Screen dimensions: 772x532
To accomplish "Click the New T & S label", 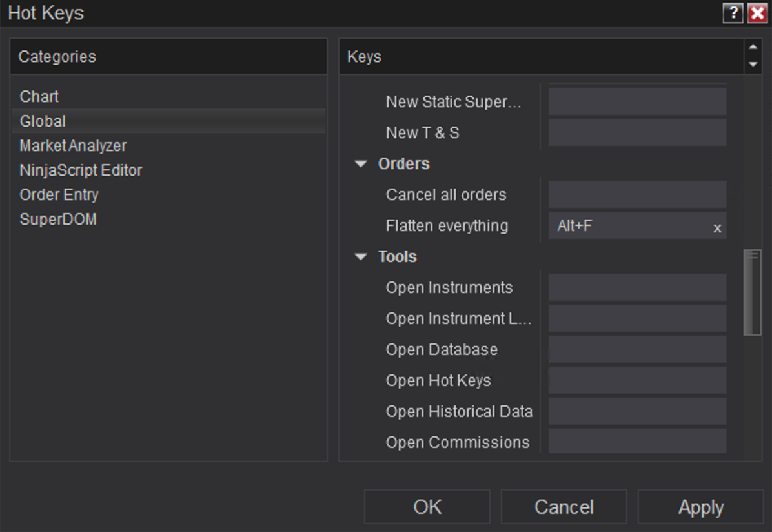I will [422, 132].
